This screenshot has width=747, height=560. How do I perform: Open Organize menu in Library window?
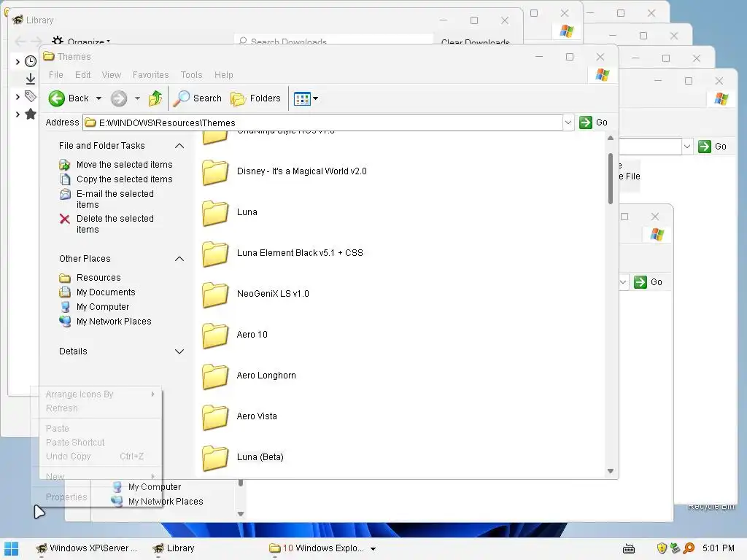click(x=82, y=41)
